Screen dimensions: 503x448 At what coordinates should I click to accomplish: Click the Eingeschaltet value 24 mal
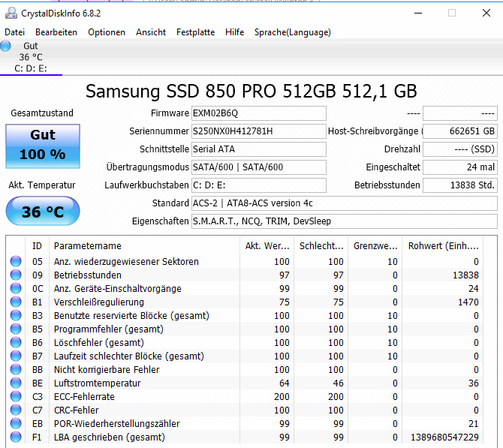coord(460,167)
